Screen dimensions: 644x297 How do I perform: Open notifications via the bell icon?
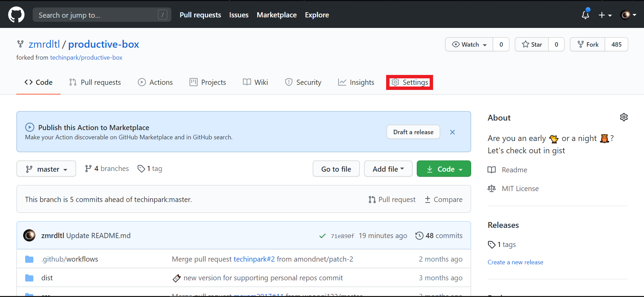click(585, 15)
